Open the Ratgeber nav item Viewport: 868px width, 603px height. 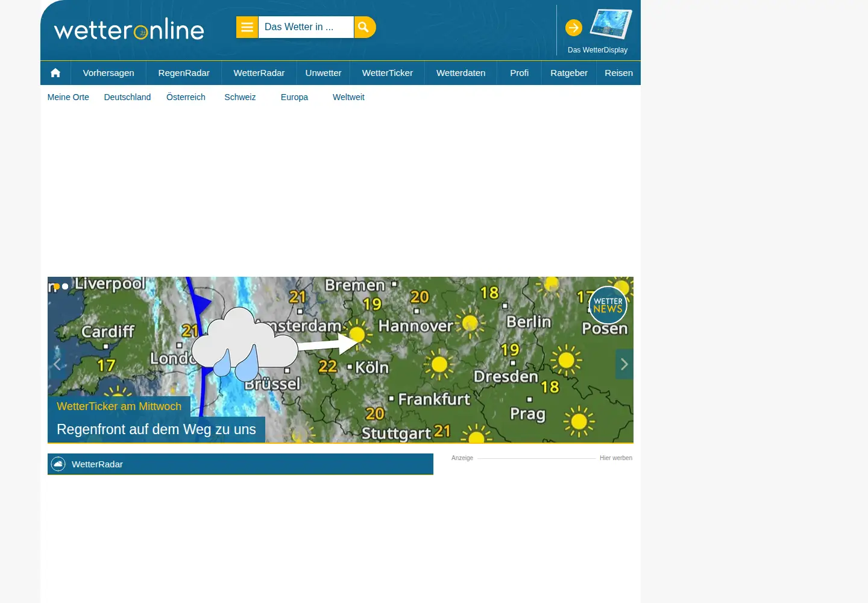pos(569,73)
